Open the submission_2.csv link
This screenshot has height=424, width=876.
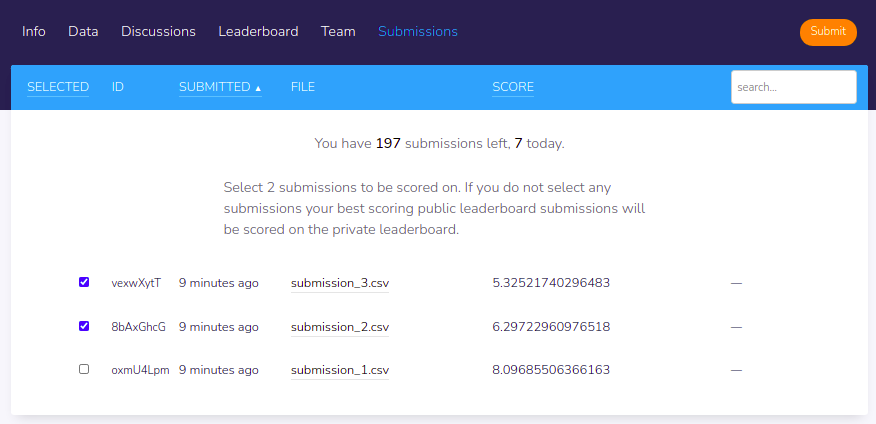pos(339,327)
